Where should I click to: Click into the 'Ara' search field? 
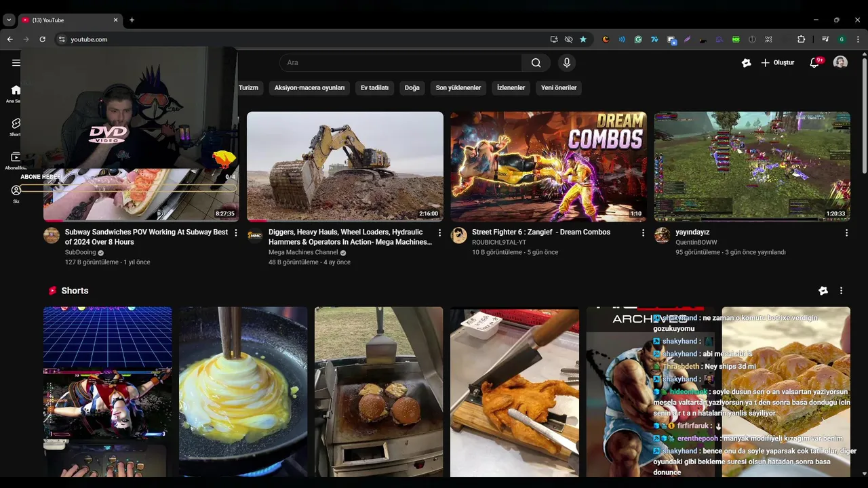click(401, 63)
